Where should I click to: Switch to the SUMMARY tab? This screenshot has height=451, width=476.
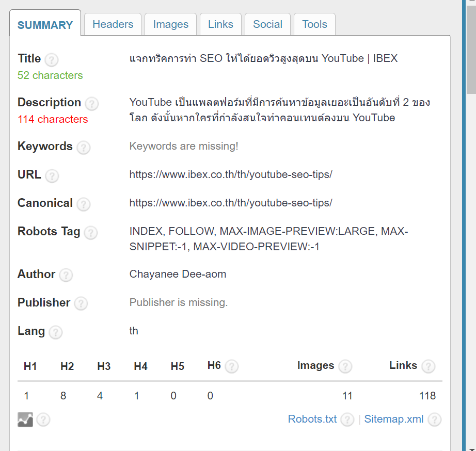click(45, 25)
